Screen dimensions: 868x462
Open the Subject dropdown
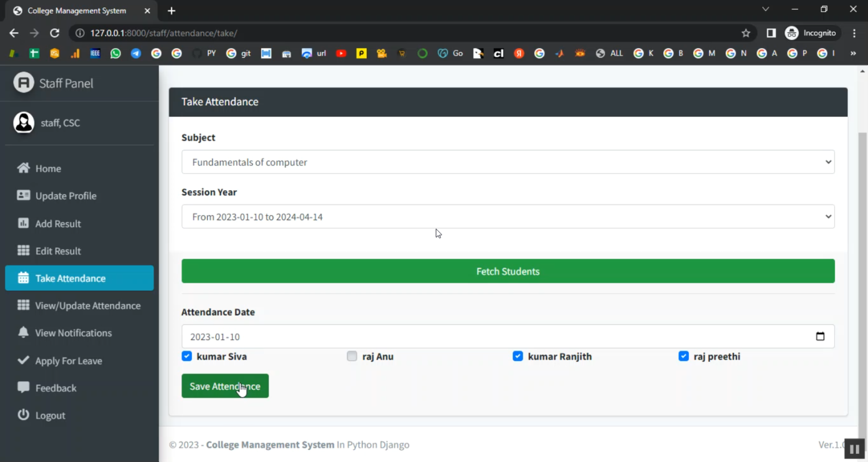click(507, 162)
